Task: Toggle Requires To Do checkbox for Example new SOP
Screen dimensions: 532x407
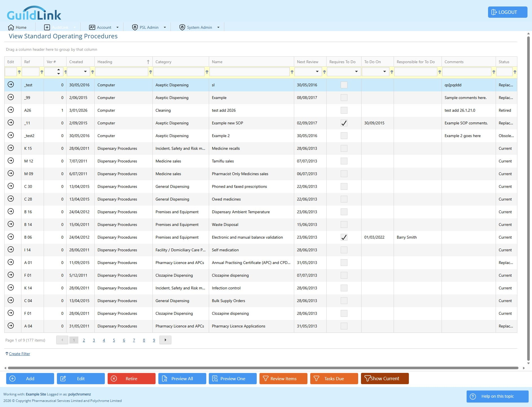Action: (344, 123)
